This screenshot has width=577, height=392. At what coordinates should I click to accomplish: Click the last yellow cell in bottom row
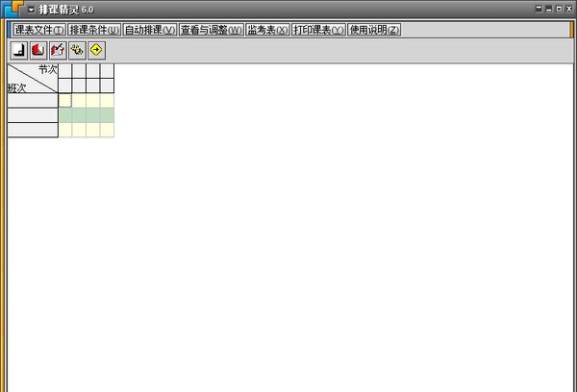coord(107,130)
